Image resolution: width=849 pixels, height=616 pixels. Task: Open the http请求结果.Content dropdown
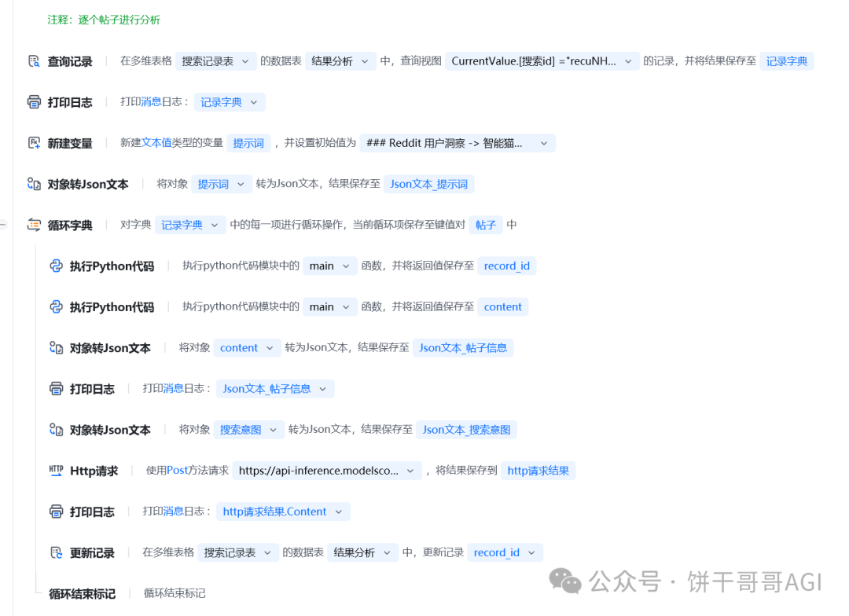click(x=283, y=511)
